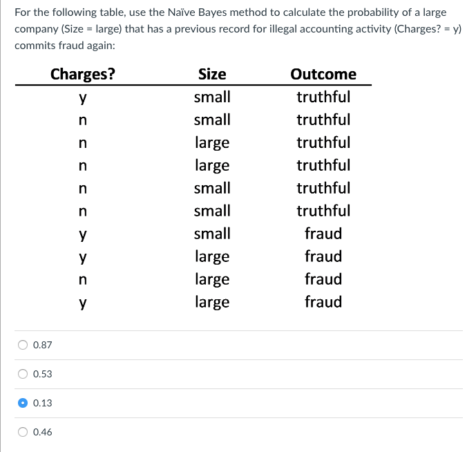Click the Charges? column header
The height and width of the screenshot is (452, 476).
(x=83, y=75)
